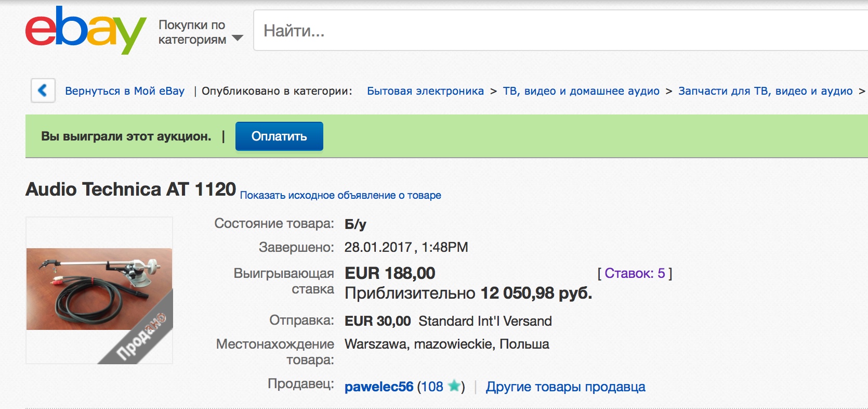Click the "Audio Technica AT 1120" title
Screen dimensions: 868x409
[x=131, y=189]
